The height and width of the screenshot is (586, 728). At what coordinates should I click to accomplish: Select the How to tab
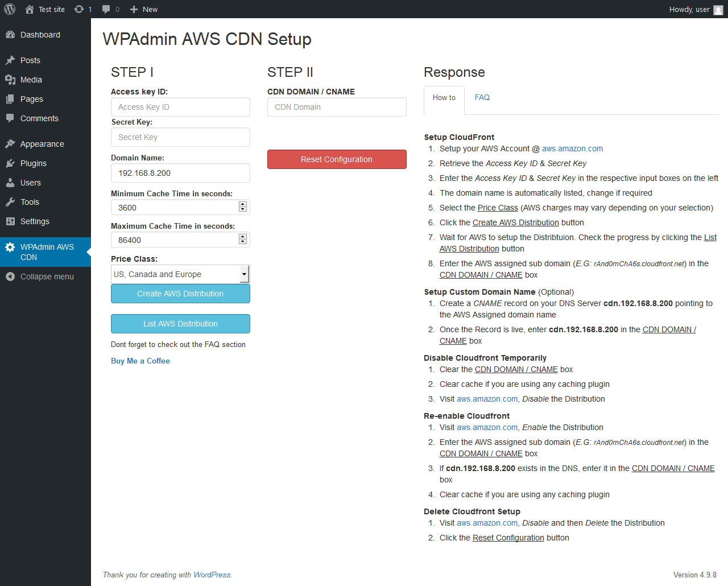[x=444, y=98]
